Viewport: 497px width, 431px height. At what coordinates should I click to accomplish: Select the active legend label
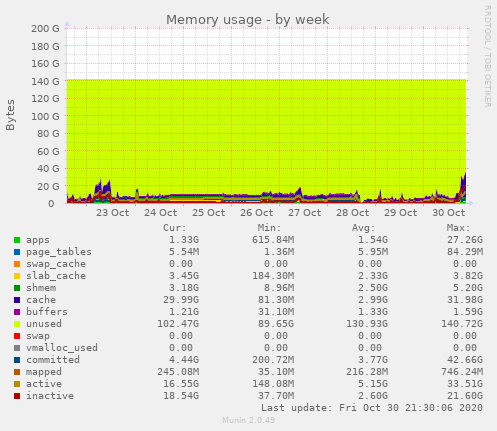[44, 384]
